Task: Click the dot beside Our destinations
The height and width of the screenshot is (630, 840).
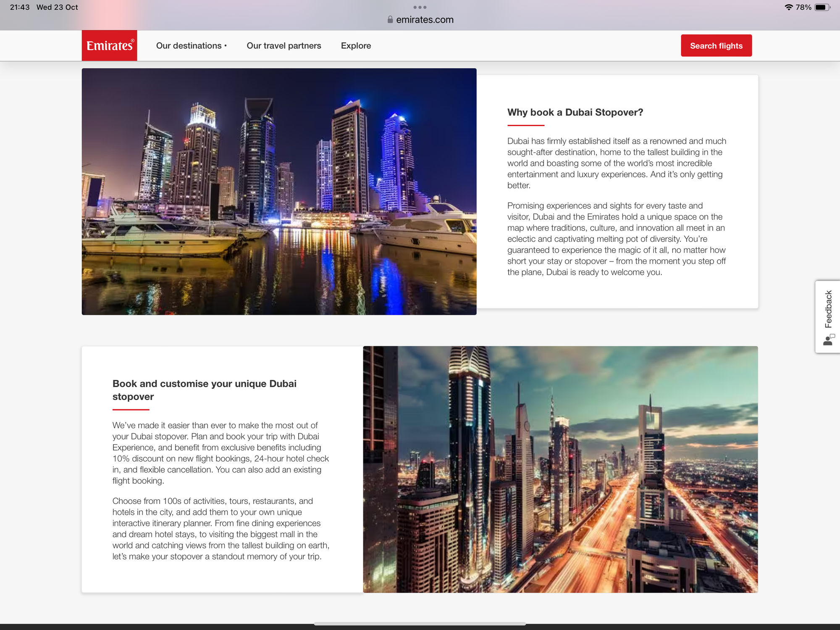Action: [x=226, y=45]
